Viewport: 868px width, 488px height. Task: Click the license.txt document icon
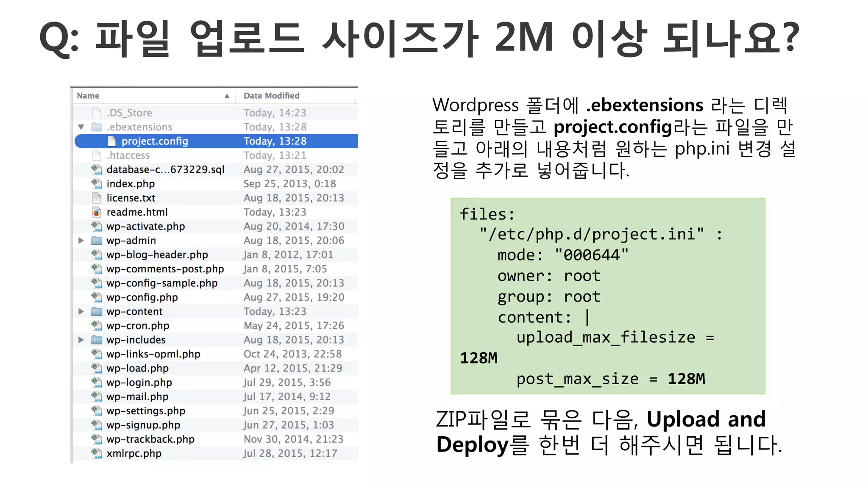point(97,198)
